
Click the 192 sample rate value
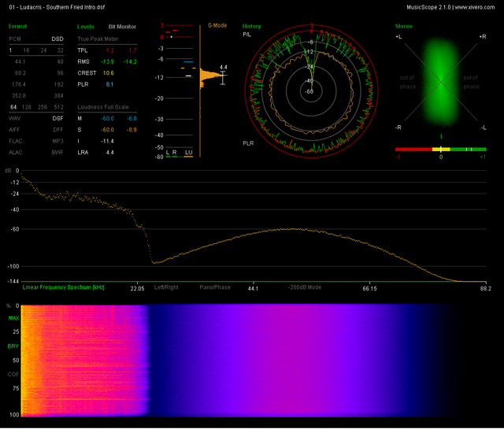59,84
